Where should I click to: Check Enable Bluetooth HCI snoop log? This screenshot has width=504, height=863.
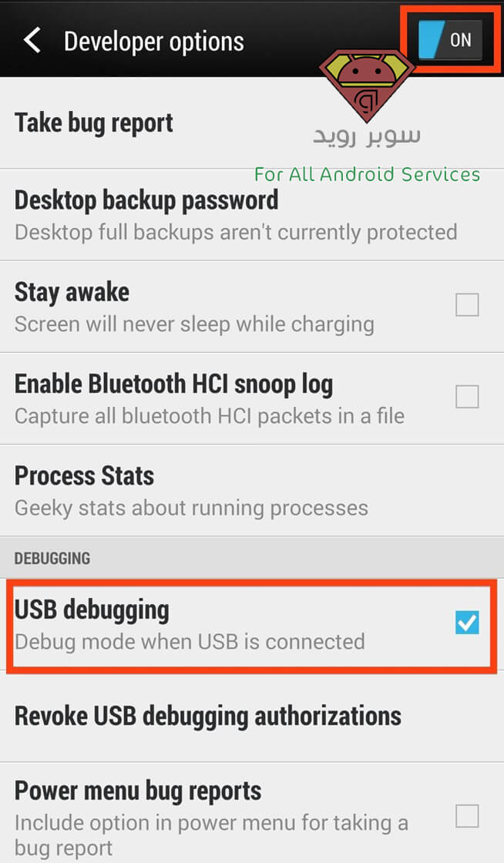pyautogui.click(x=467, y=397)
